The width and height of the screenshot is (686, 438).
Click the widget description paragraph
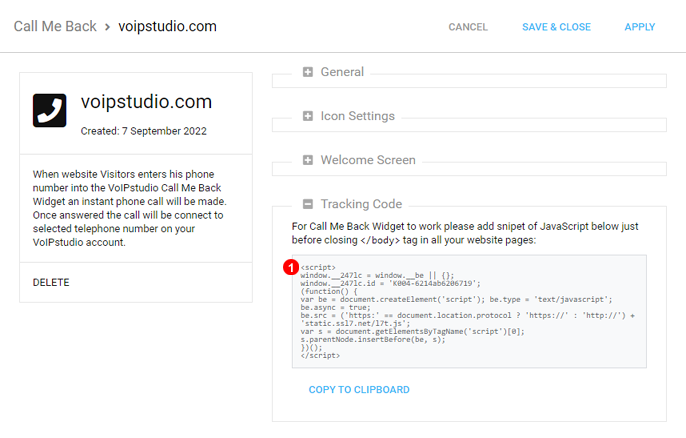pos(130,208)
